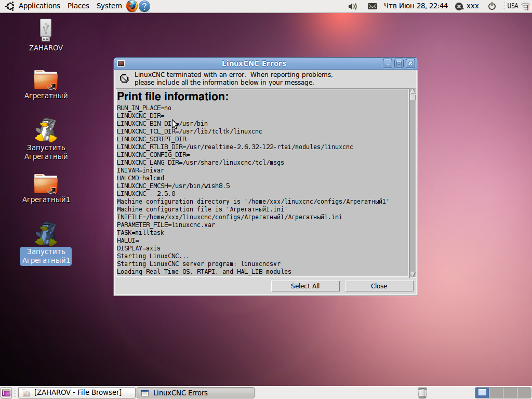
Task: Open the volume control speaker icon
Action: 353,6
